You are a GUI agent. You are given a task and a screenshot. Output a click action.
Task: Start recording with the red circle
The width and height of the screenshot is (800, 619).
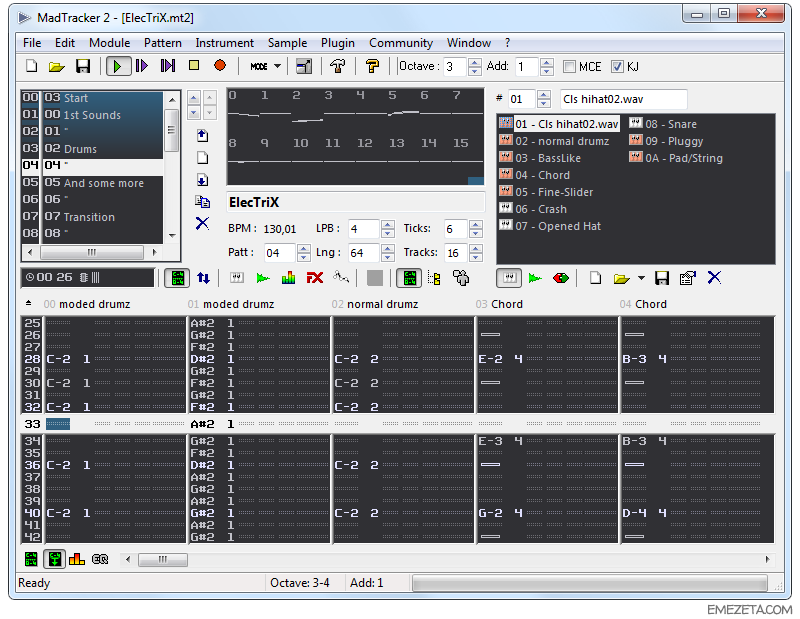(220, 65)
